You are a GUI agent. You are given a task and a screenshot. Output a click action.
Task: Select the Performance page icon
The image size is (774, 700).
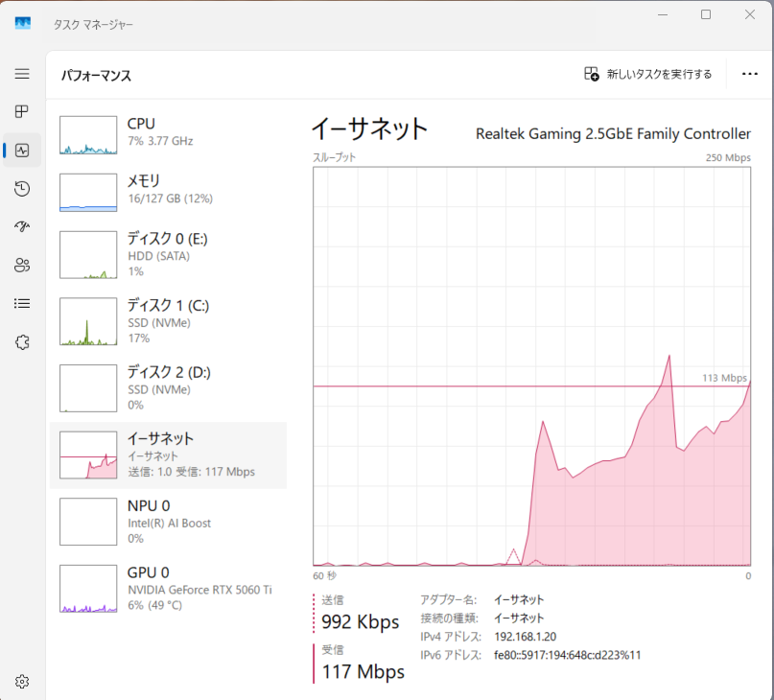(x=20, y=150)
